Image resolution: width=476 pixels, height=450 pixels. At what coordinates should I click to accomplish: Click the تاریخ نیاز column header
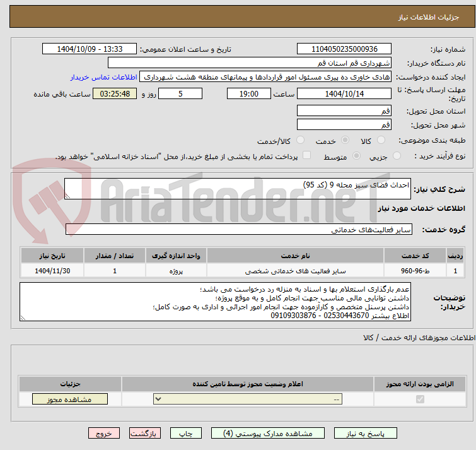click(52, 256)
